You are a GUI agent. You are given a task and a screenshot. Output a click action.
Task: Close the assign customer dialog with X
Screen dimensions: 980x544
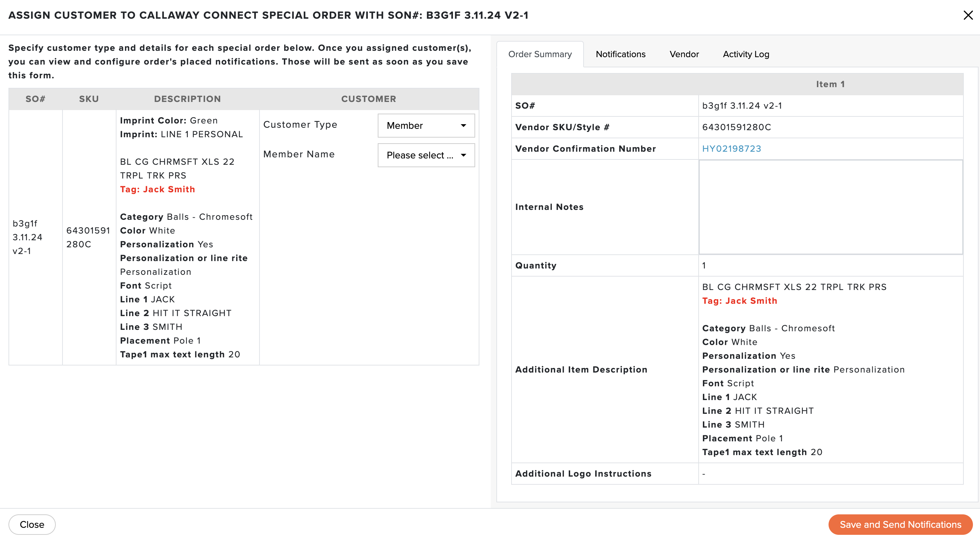968,15
